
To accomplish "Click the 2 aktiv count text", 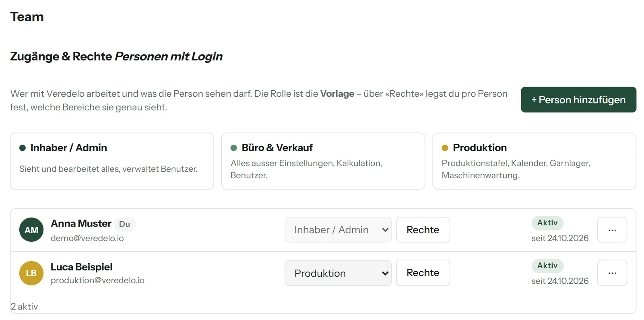I will [24, 307].
